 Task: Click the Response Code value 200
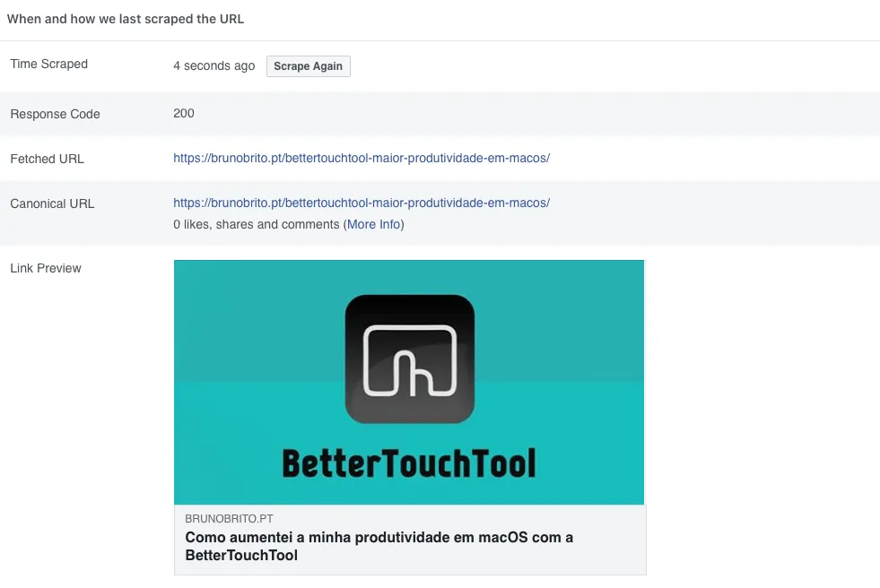coord(184,113)
